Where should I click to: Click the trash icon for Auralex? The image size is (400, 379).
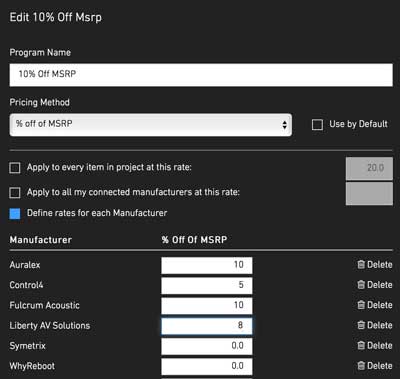tap(361, 265)
